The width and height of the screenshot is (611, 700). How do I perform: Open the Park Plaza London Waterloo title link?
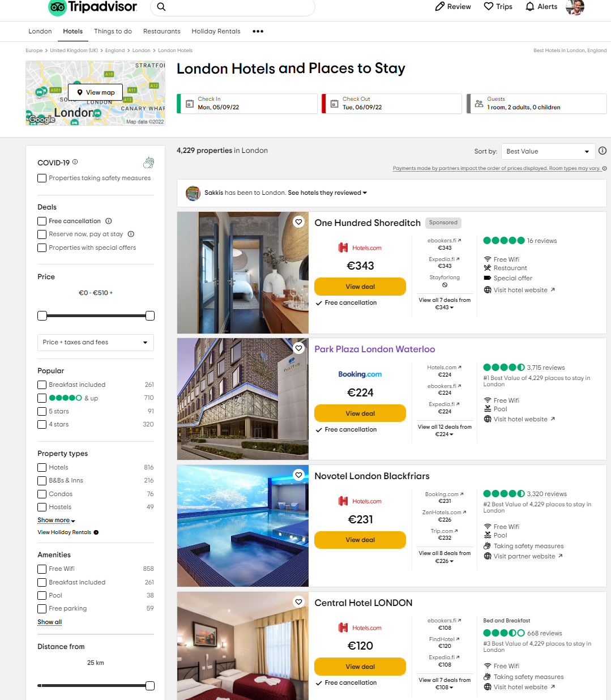(375, 349)
